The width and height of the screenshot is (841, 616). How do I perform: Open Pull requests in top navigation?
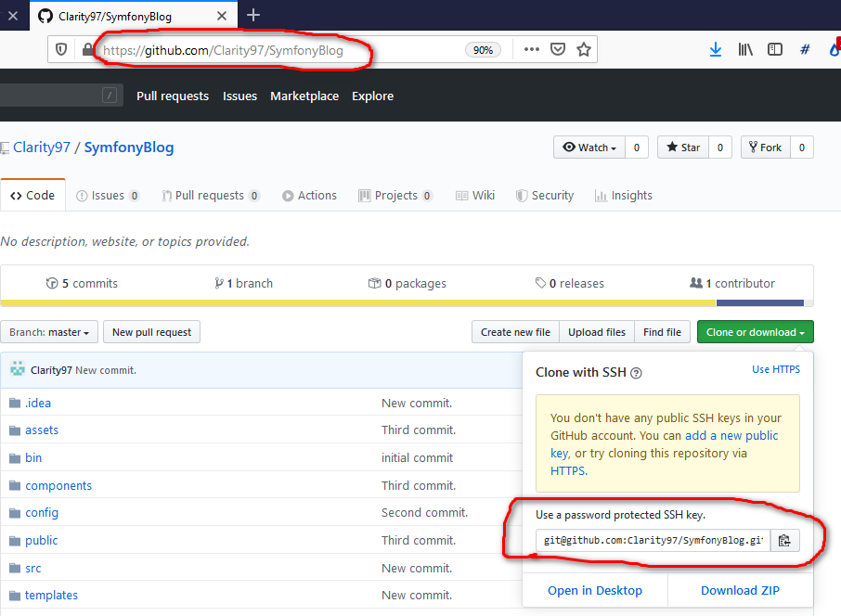173,96
